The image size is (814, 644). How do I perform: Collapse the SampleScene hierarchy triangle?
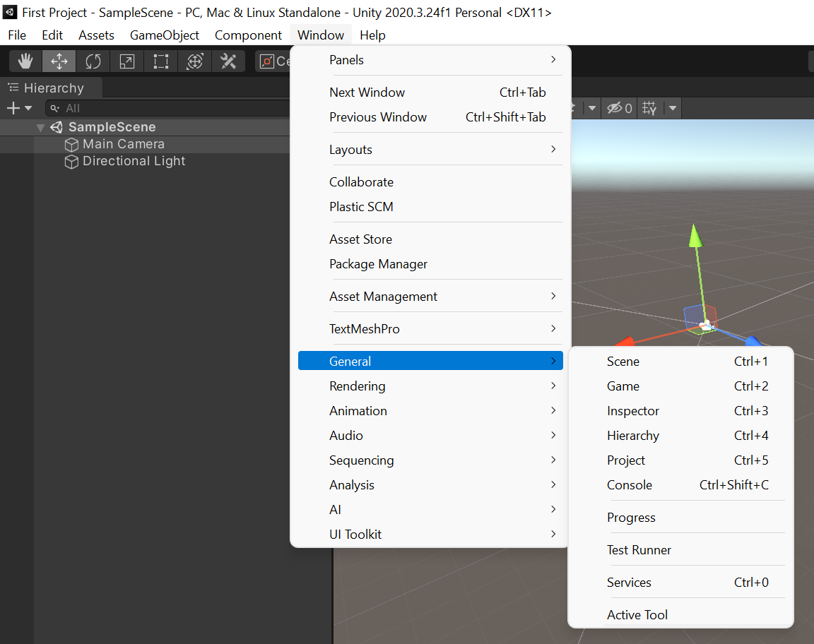pos(40,127)
